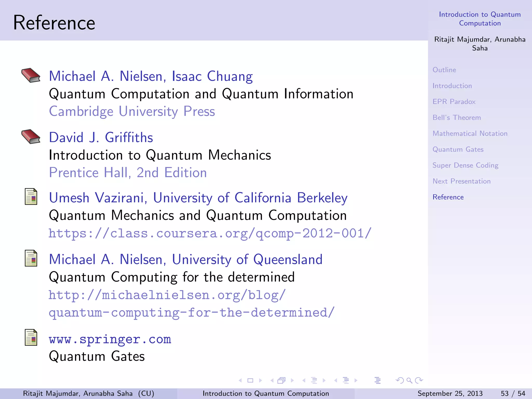Viewport: 532px width, 399px height.
Task: Open the Super Dense Coding section
Action: tap(465, 165)
